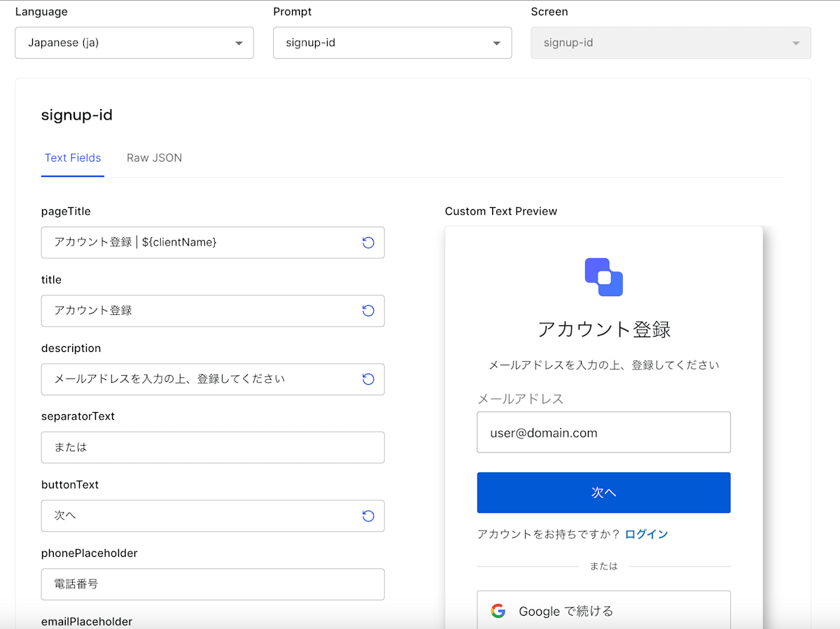Click the メールアドレス label in preview

pos(520,399)
